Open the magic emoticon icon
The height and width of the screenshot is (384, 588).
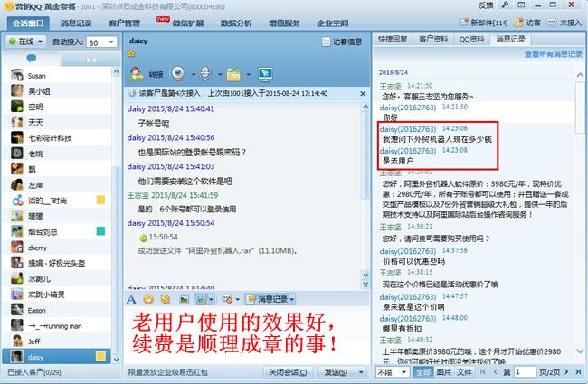coord(166,299)
